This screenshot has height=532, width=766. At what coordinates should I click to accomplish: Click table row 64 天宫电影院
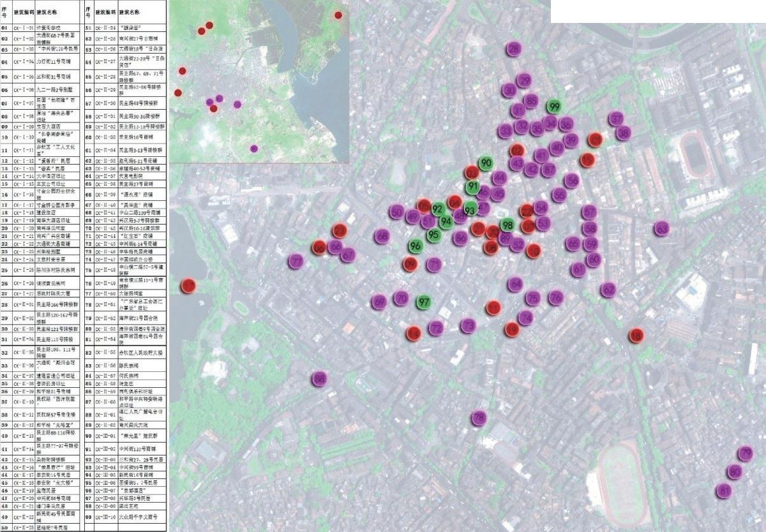[x=126, y=175]
